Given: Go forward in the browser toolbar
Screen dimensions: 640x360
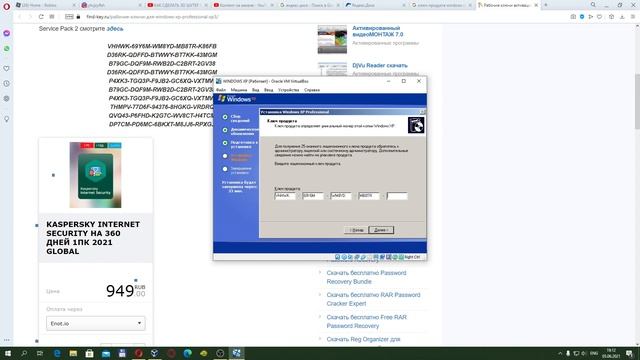Looking at the screenshot, I should (30, 17).
